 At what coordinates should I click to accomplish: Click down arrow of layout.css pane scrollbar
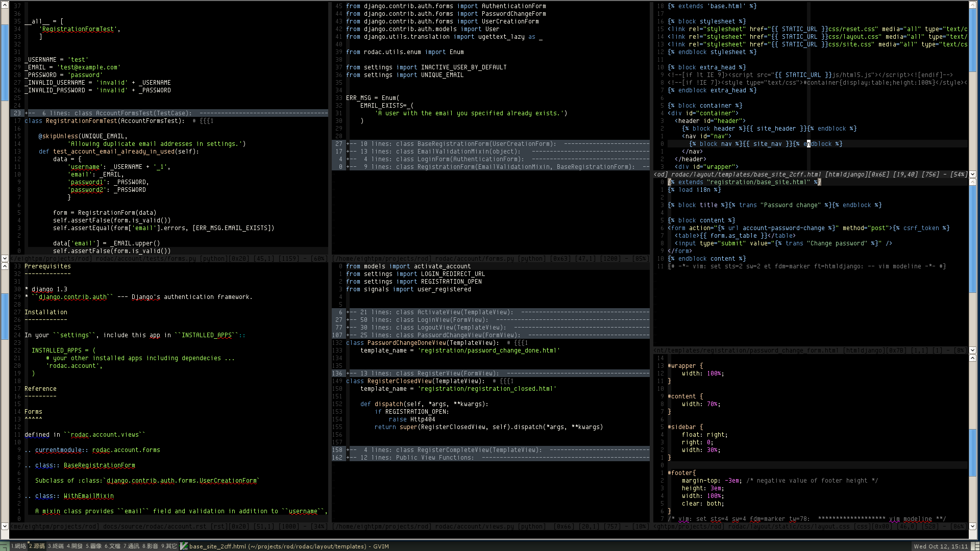click(972, 526)
